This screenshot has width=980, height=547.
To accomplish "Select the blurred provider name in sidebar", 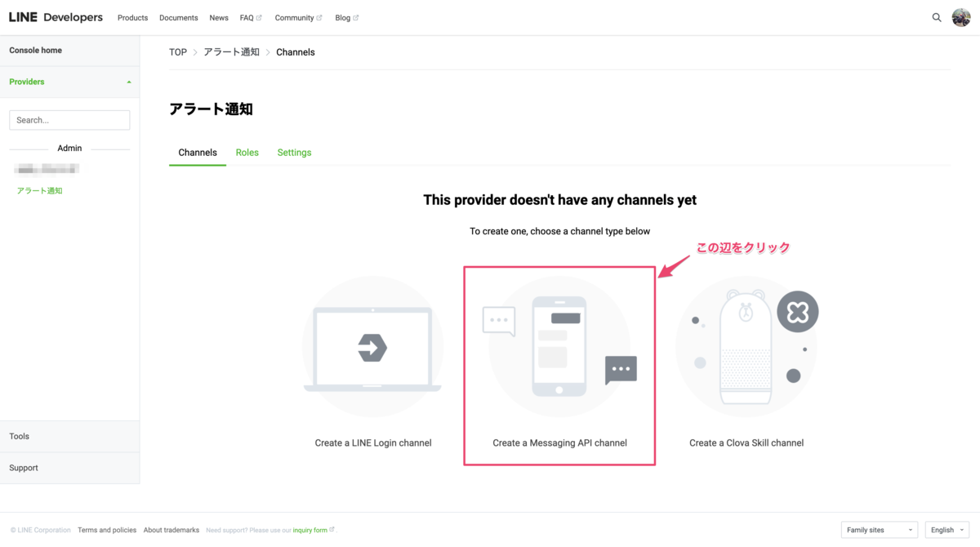I will click(47, 169).
